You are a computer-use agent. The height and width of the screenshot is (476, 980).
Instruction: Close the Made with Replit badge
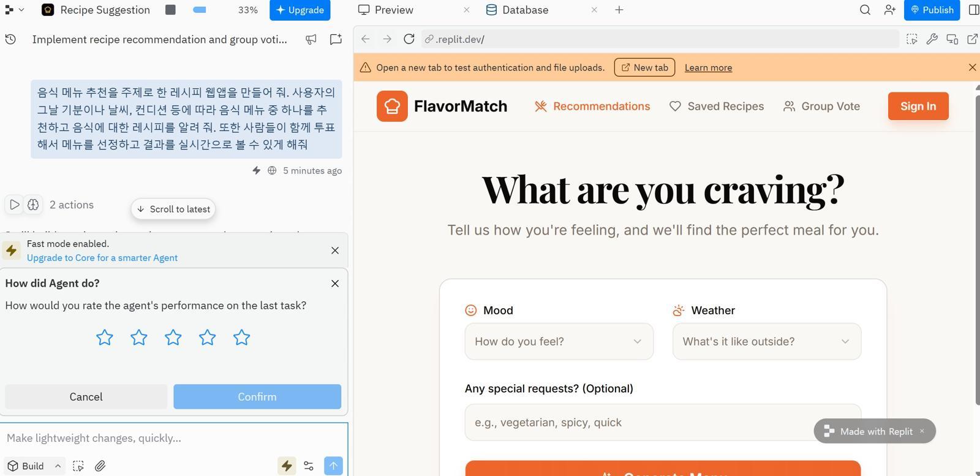pyautogui.click(x=922, y=431)
